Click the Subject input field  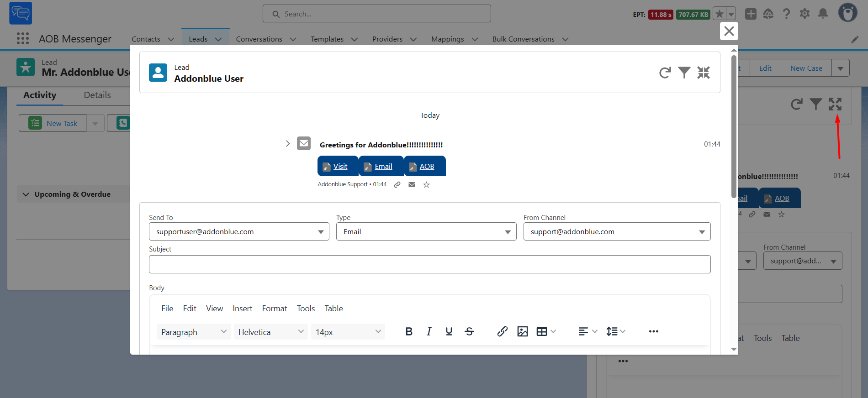click(429, 264)
